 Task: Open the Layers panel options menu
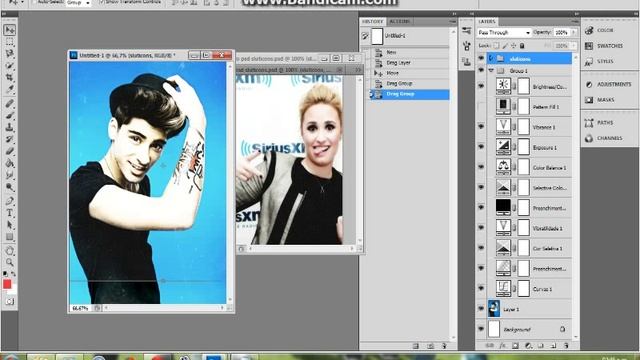click(575, 21)
